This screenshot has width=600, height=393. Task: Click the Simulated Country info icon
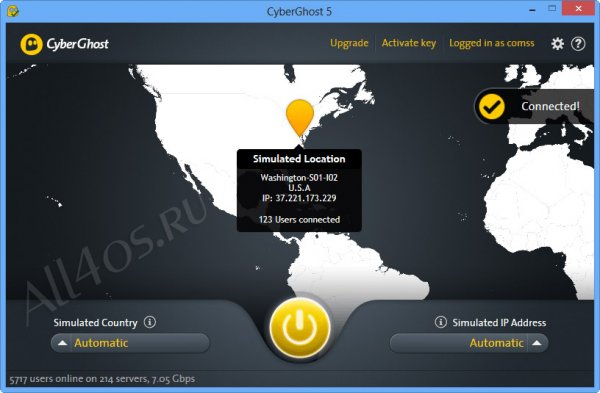[x=150, y=322]
